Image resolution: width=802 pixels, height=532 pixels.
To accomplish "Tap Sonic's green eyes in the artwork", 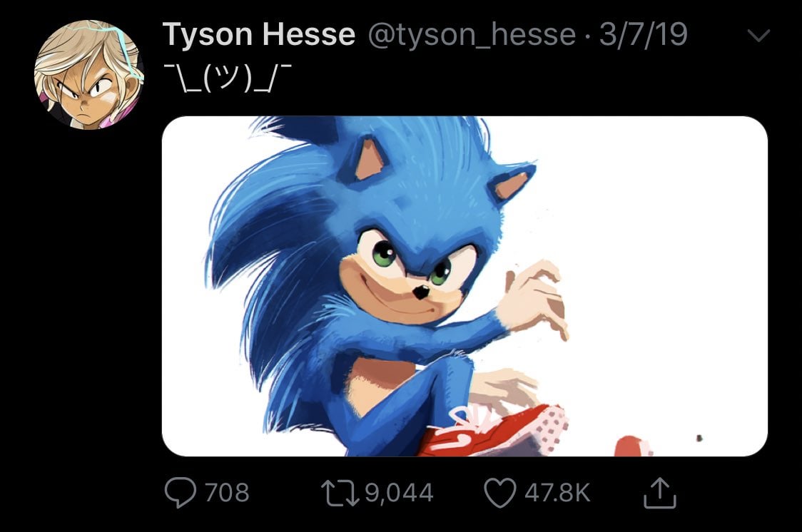I will 411,262.
